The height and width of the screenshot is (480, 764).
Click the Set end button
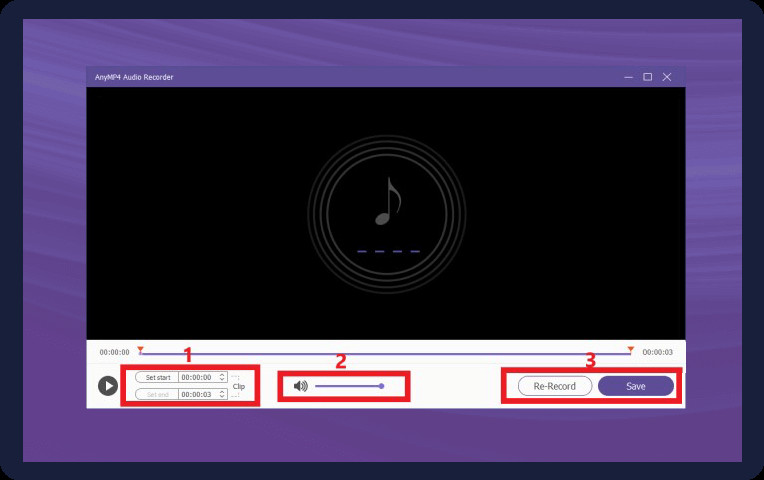pos(157,394)
